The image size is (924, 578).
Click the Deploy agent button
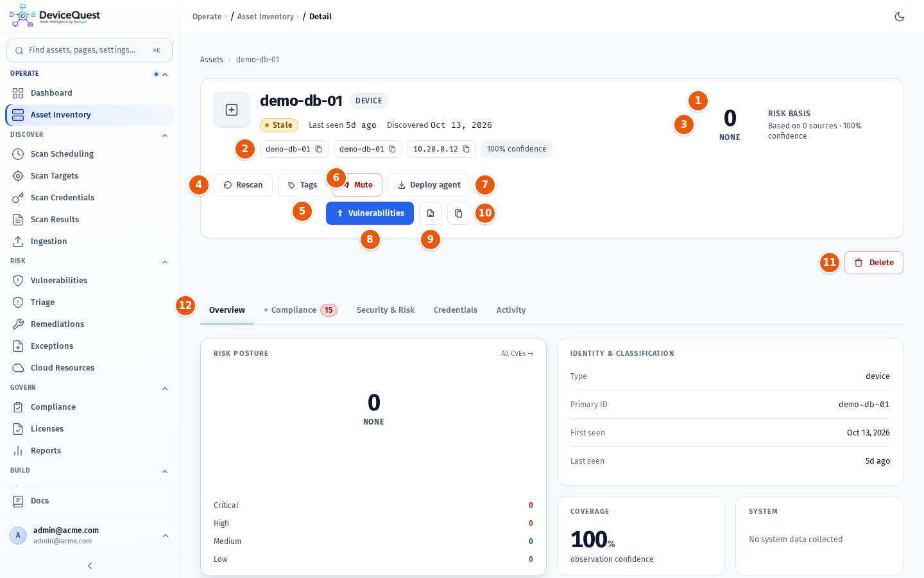429,185
